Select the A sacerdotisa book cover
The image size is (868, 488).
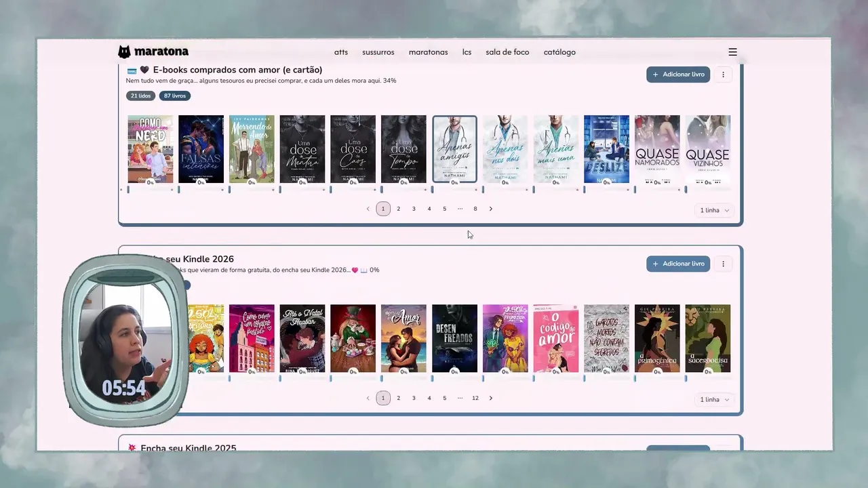pos(708,338)
